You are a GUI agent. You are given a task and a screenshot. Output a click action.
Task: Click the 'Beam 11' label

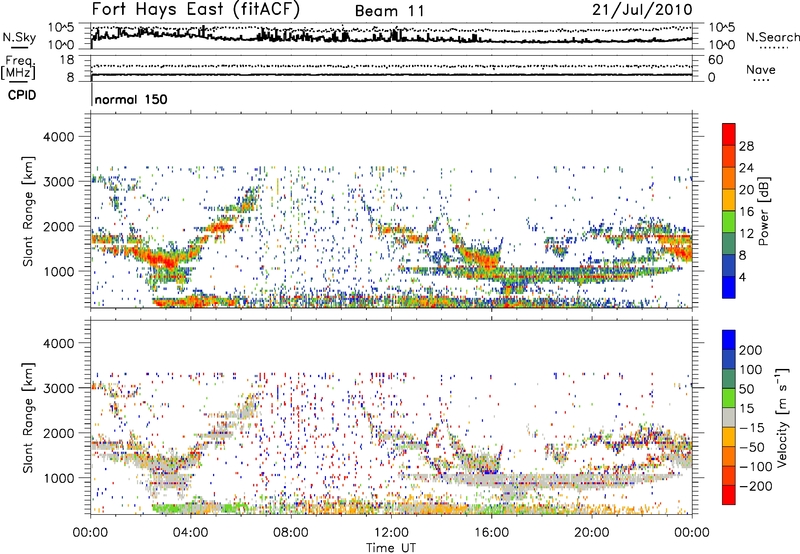point(389,11)
